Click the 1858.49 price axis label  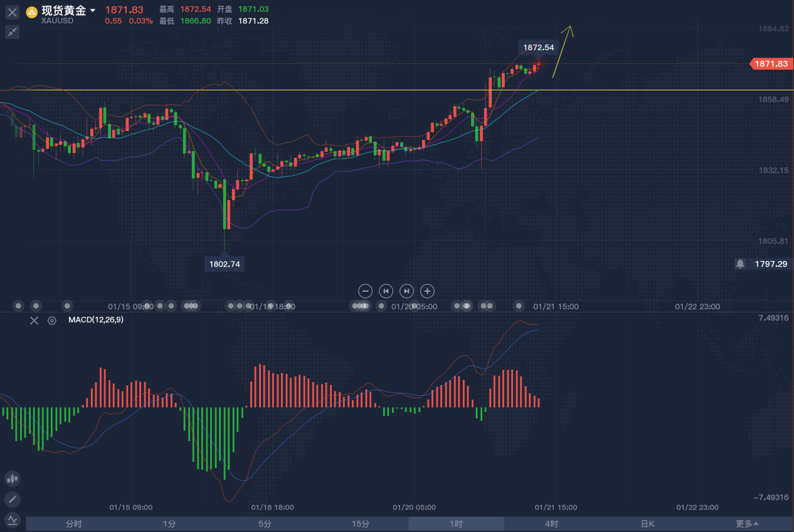(773, 99)
